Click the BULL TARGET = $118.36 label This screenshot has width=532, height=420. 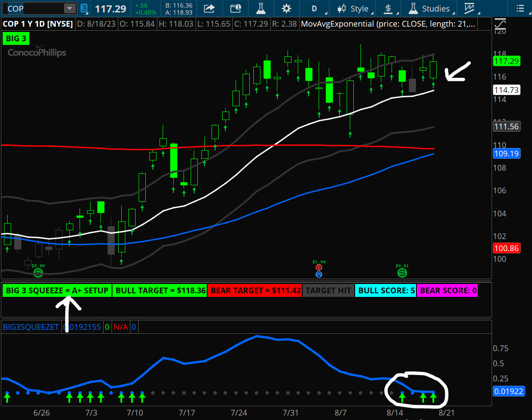[160, 290]
